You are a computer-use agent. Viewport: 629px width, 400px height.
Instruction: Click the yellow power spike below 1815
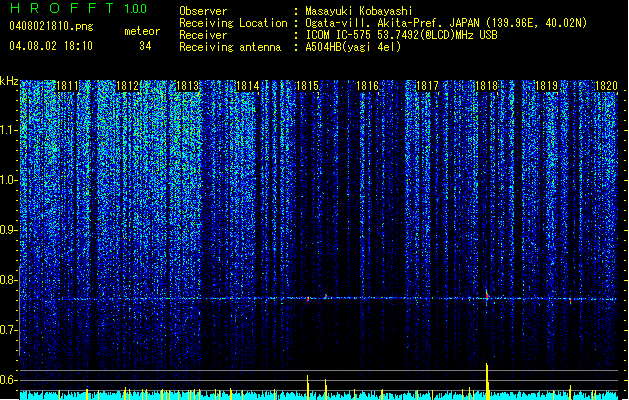pyautogui.click(x=308, y=387)
